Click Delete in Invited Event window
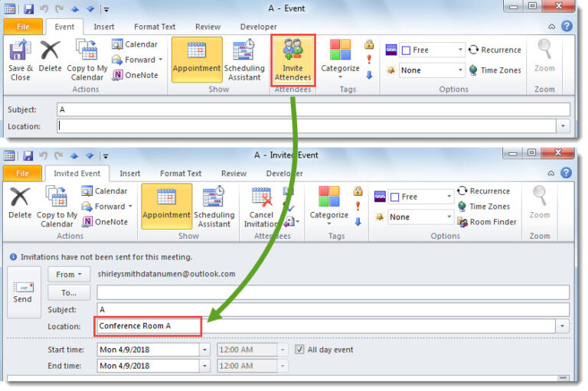The width and height of the screenshot is (588, 391). click(x=20, y=203)
